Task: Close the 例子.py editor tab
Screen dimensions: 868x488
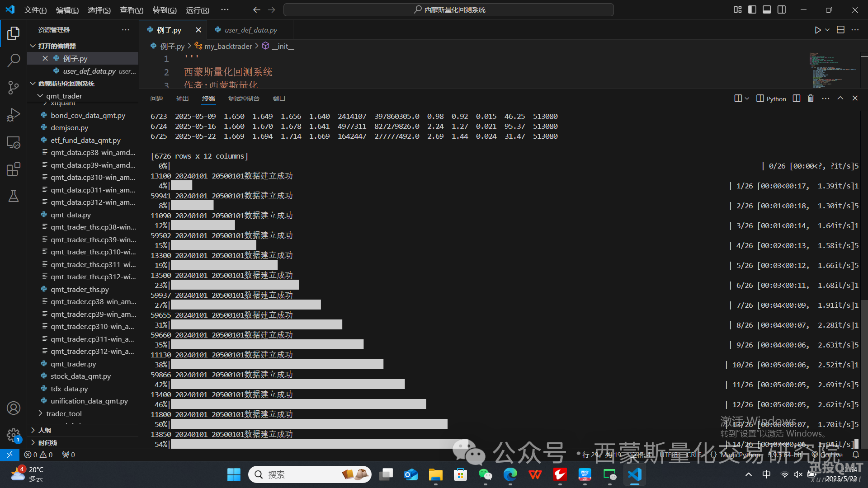Action: (198, 30)
